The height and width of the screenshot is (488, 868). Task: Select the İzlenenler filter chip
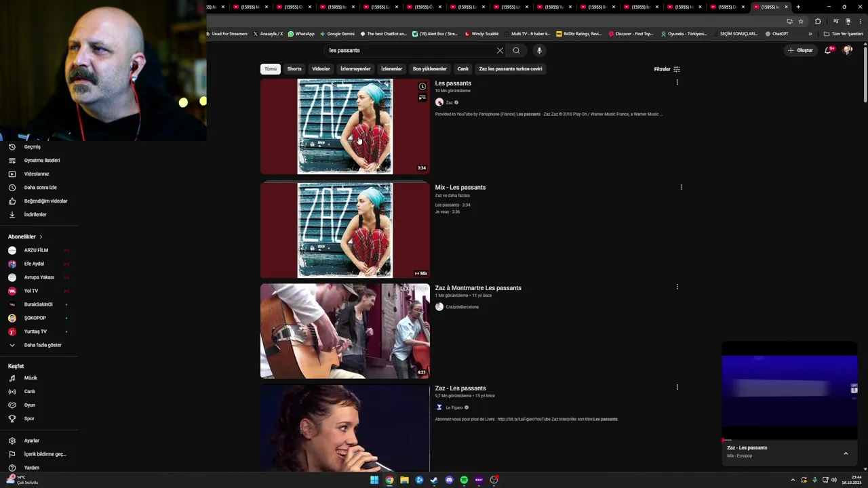coord(391,69)
